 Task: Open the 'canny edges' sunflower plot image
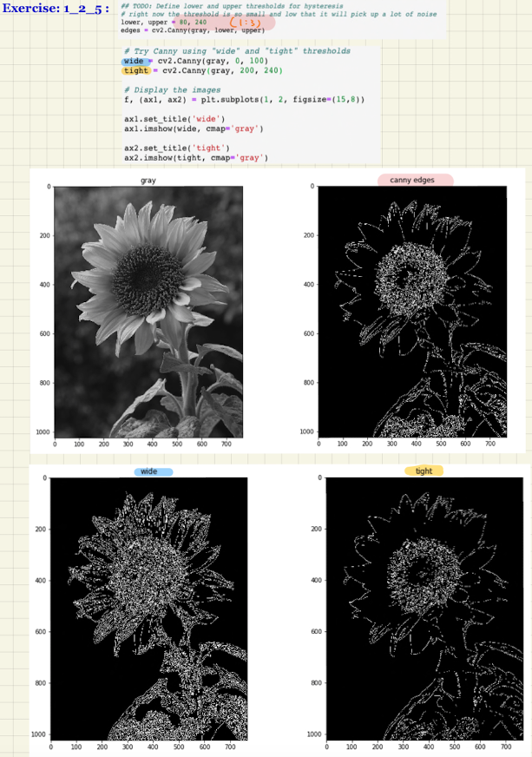coord(412,312)
